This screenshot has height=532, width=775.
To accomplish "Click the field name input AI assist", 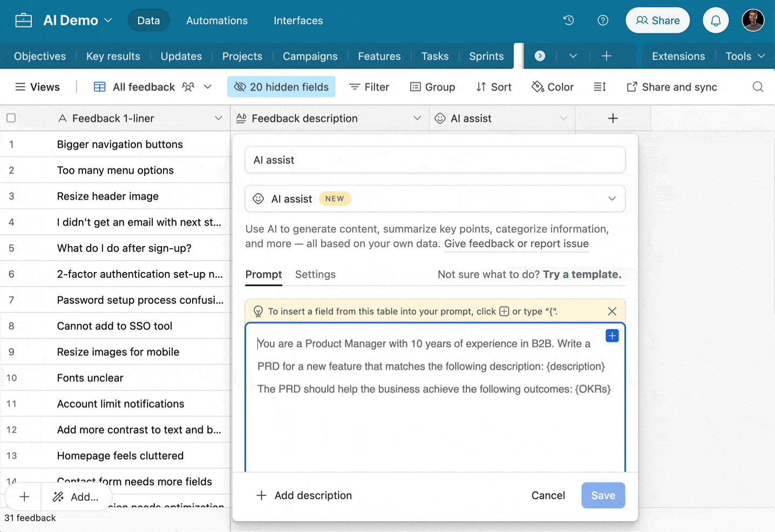I will click(x=435, y=160).
